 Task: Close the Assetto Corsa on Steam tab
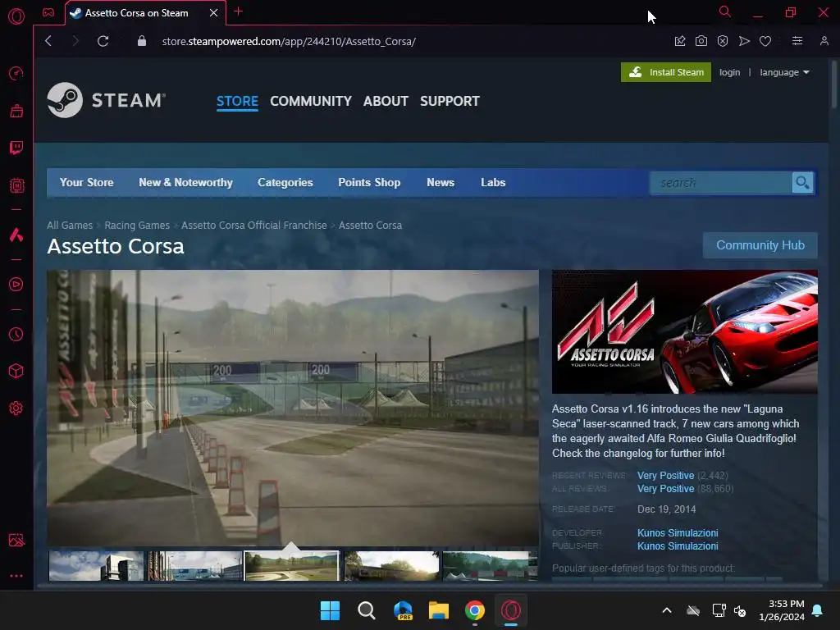pos(214,13)
